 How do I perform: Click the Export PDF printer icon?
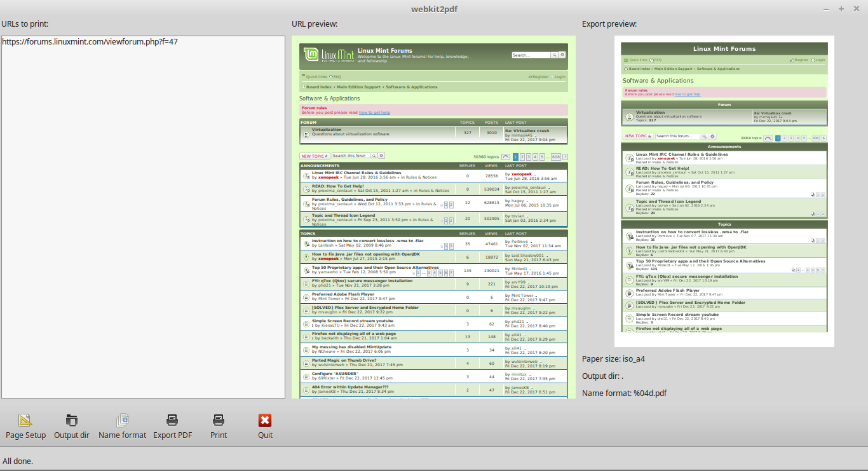[172, 420]
